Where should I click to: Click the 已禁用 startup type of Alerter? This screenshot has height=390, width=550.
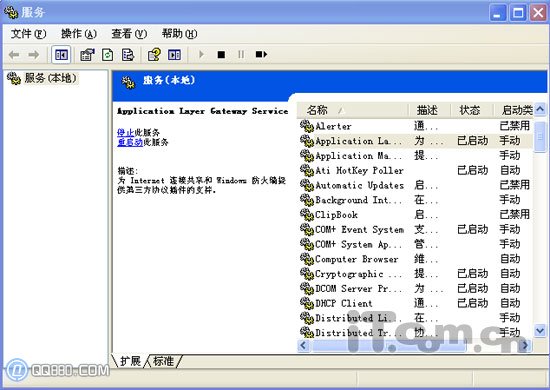pyautogui.click(x=515, y=126)
